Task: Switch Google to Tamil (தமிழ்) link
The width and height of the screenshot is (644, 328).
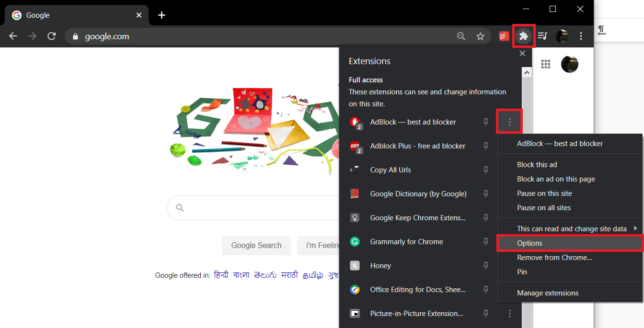Action: pos(313,275)
